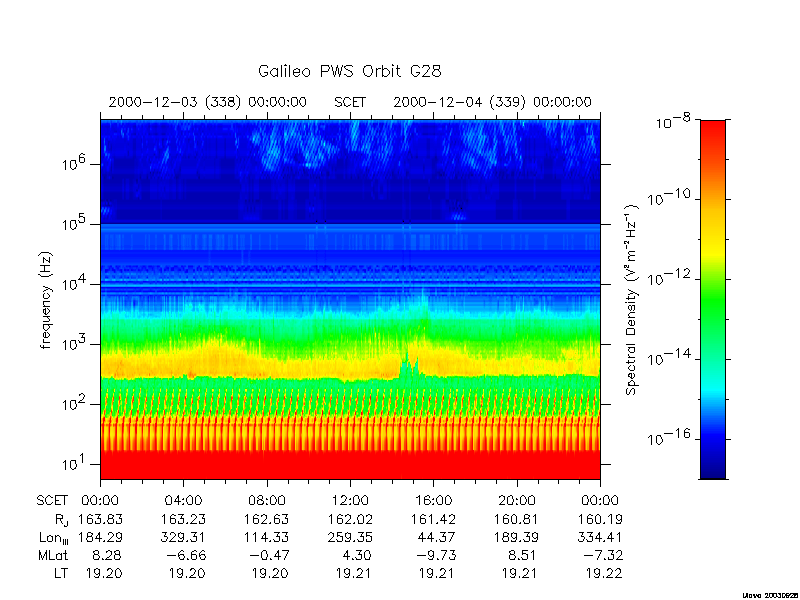800x600 pixels.
Task: Click the 'MLat' row label
Action: point(53,555)
